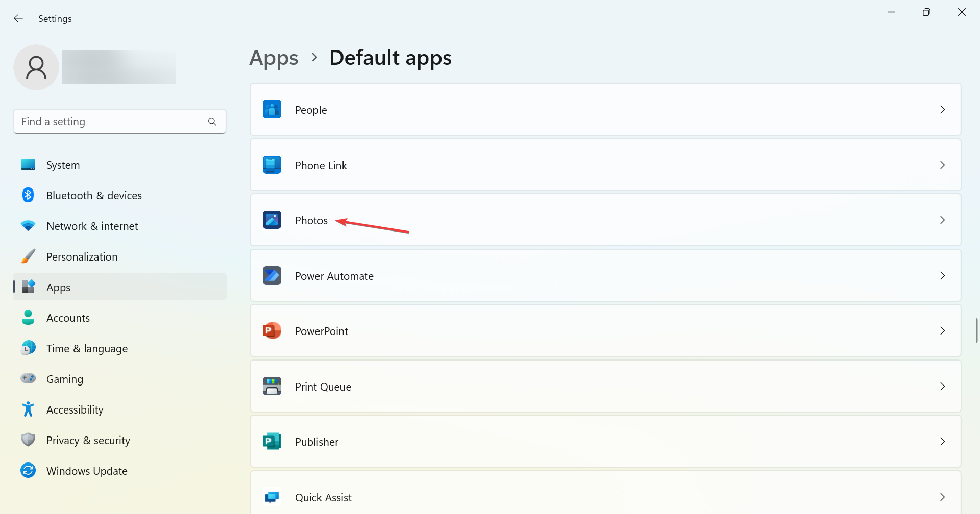Select the Bluetooth icon in sidebar

(x=28, y=195)
